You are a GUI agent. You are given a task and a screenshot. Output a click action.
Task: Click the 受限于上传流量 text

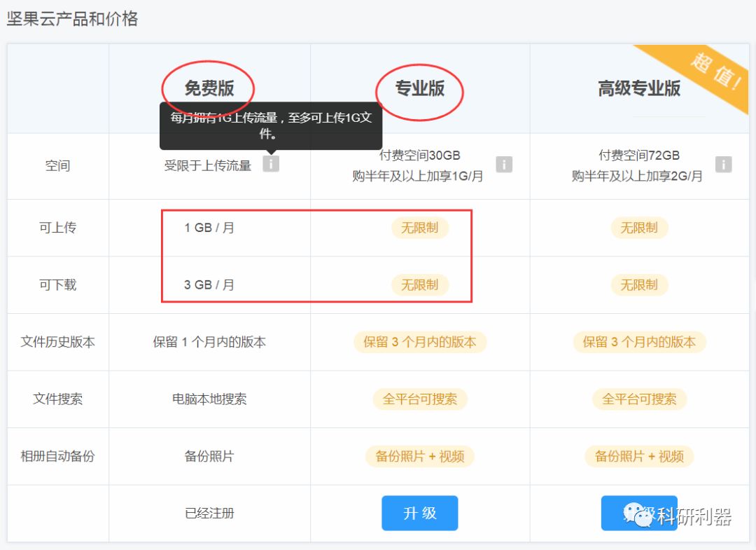coord(208,165)
